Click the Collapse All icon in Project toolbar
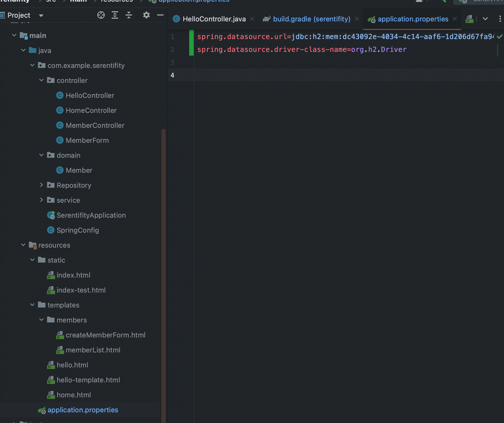 click(x=129, y=15)
